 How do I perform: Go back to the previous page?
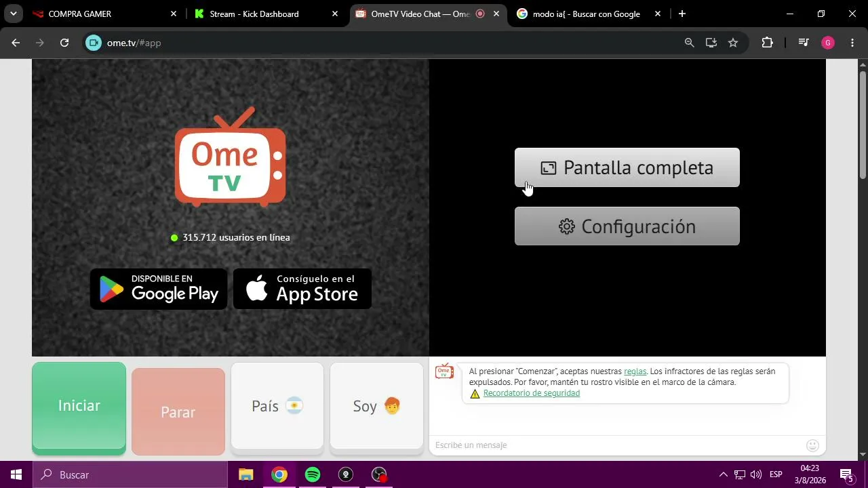click(x=16, y=43)
